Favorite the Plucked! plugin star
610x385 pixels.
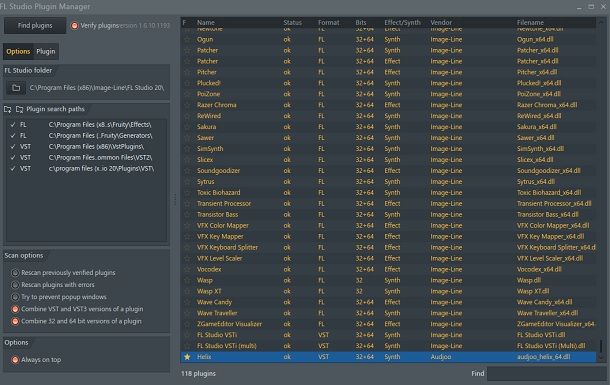tap(188, 83)
